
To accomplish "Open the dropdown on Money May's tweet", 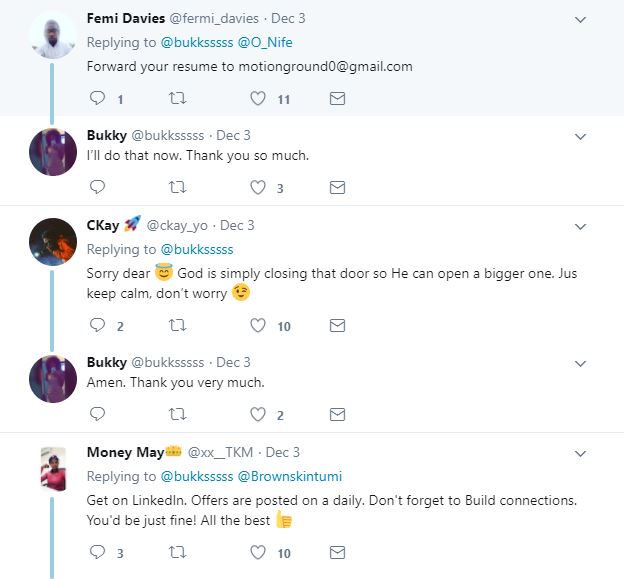I will 581,453.
